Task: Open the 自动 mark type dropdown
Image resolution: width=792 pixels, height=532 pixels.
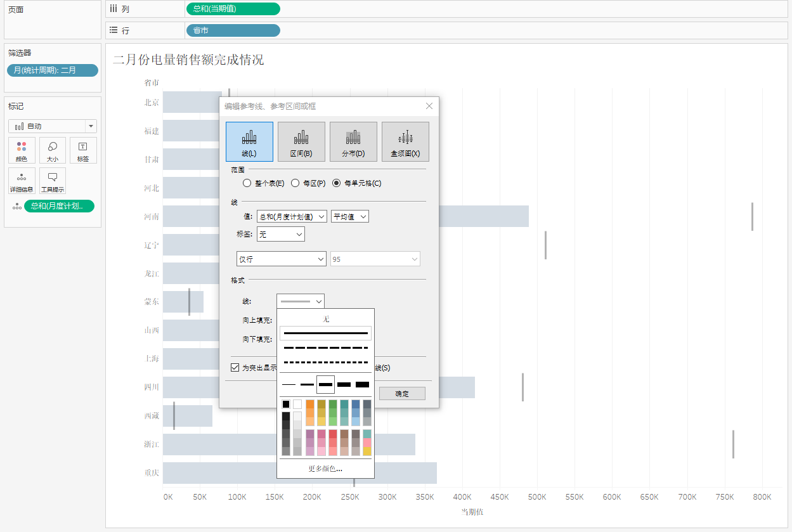Action: point(53,126)
